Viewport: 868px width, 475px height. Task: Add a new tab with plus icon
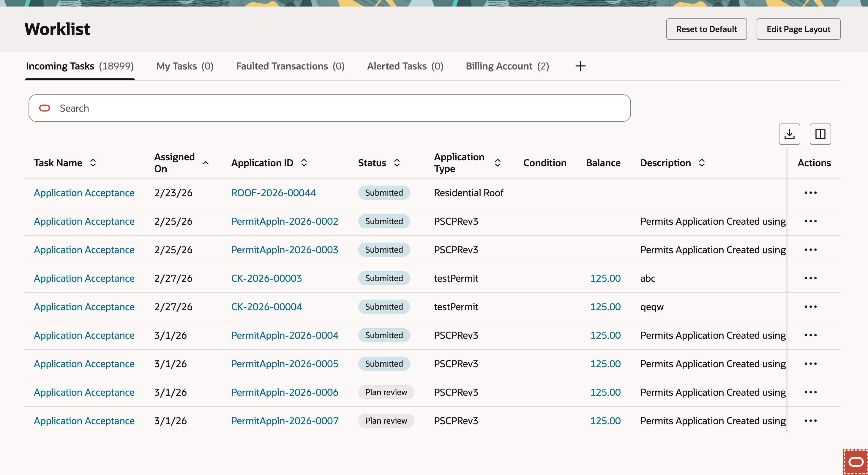[x=580, y=66]
